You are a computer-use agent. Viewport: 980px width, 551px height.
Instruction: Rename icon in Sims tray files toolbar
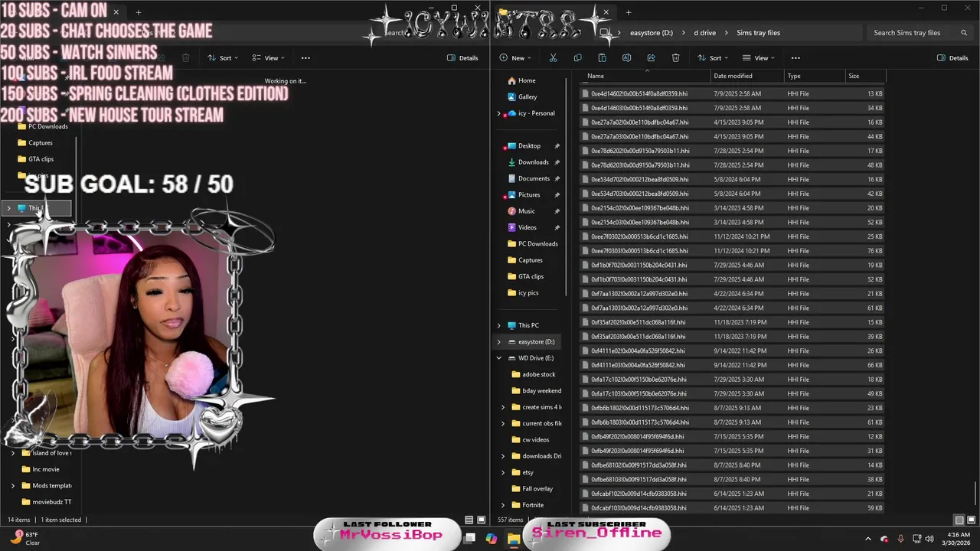pos(626,58)
